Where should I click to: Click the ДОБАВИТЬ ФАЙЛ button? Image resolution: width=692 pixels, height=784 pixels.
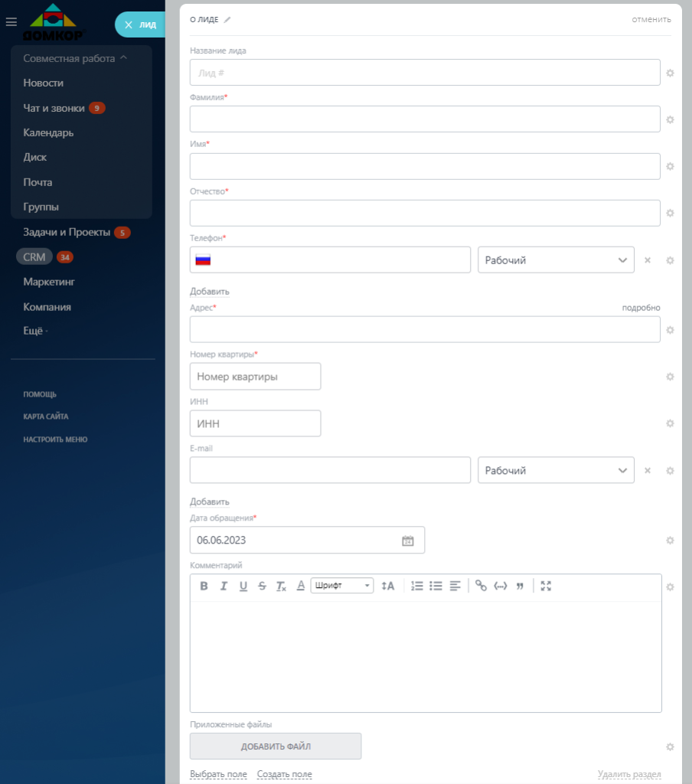point(276,746)
